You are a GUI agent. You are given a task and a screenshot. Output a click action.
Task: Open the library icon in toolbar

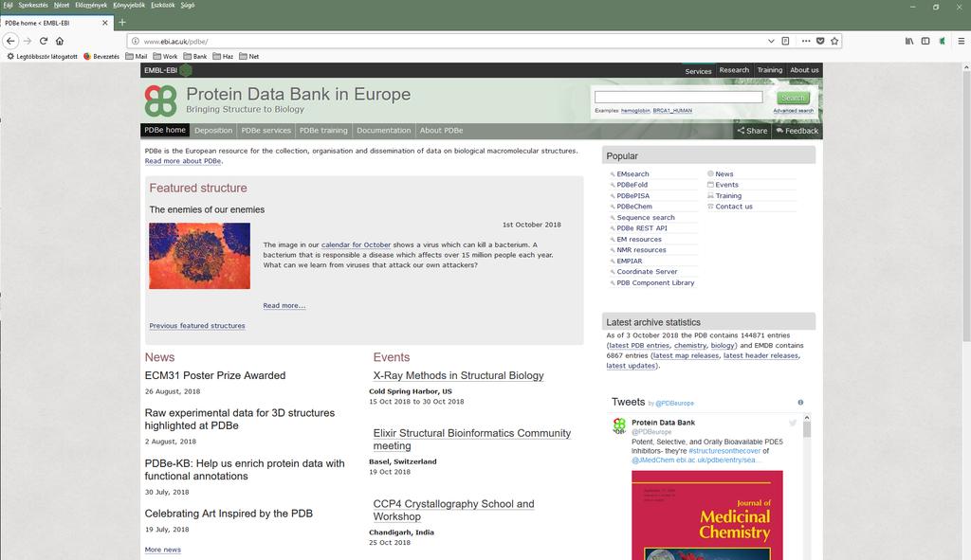click(x=909, y=41)
